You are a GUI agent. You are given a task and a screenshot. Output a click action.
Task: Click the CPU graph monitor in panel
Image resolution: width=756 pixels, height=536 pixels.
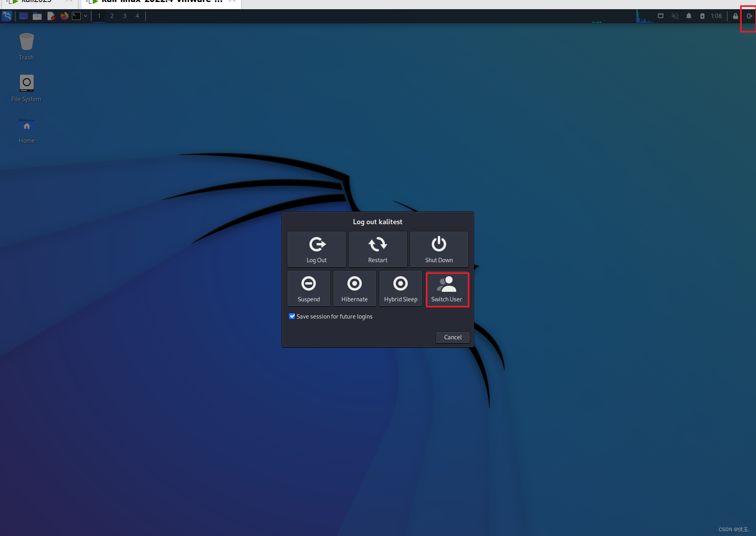pos(644,16)
